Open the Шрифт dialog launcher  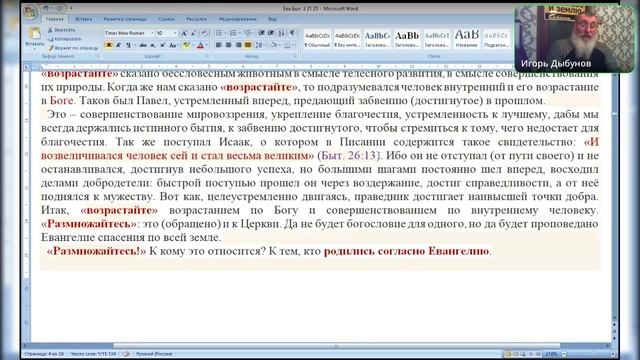(x=207, y=56)
